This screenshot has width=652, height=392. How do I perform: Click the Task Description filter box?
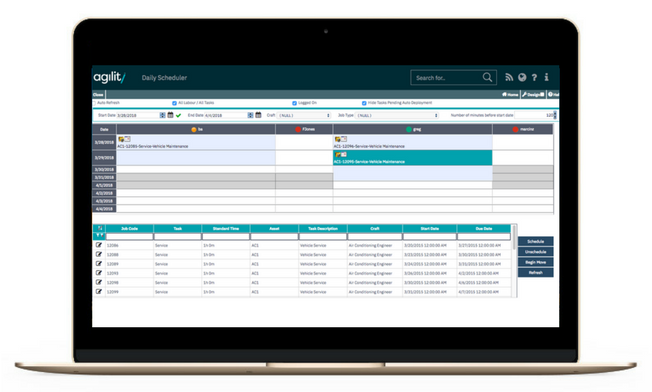click(323, 237)
